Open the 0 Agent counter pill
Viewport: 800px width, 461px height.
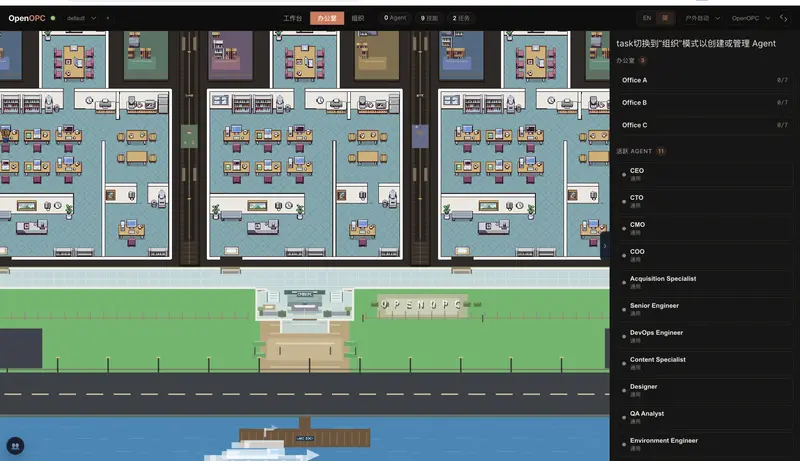point(395,18)
